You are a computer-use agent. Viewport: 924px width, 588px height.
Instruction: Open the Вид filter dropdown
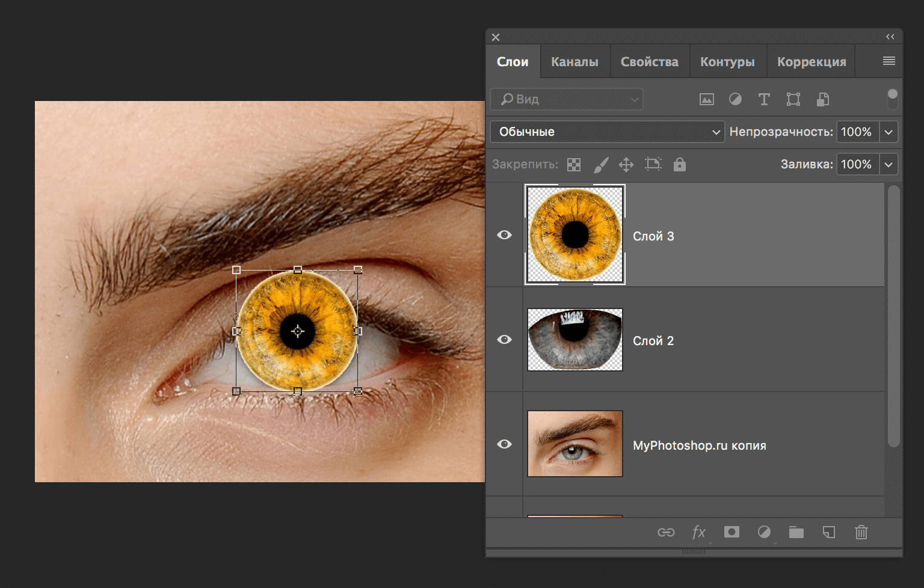pos(635,99)
